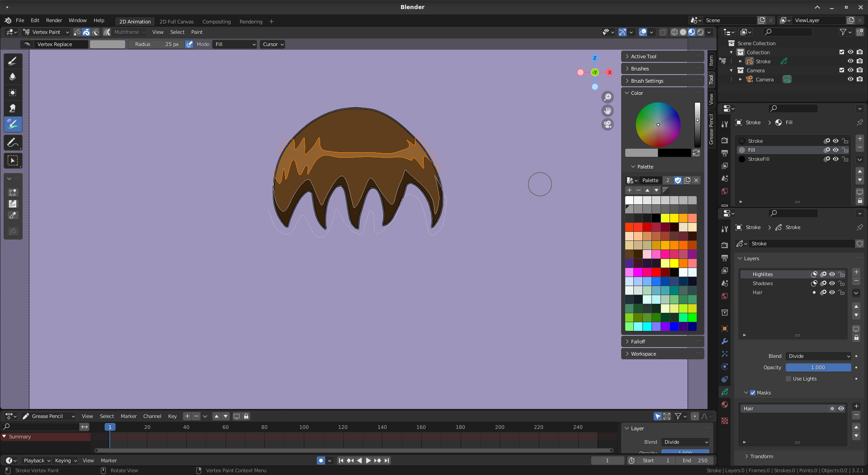Select the Draw vertex paint tool
This screenshot has width=868, height=475.
[x=13, y=61]
